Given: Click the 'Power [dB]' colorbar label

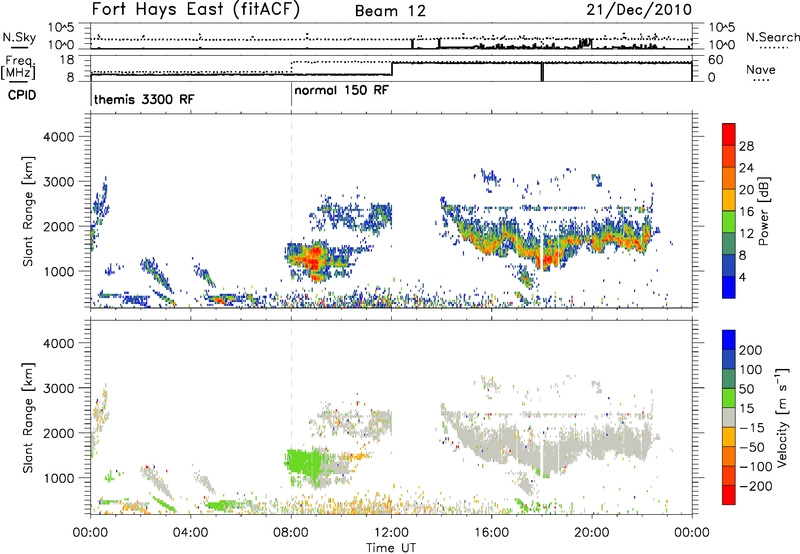Looking at the screenshot, I should [764, 211].
